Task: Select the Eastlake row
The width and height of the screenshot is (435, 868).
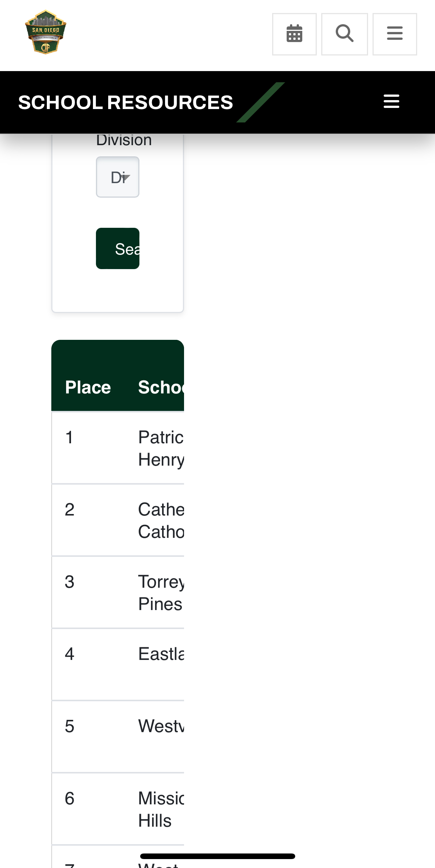Action: coord(161,654)
